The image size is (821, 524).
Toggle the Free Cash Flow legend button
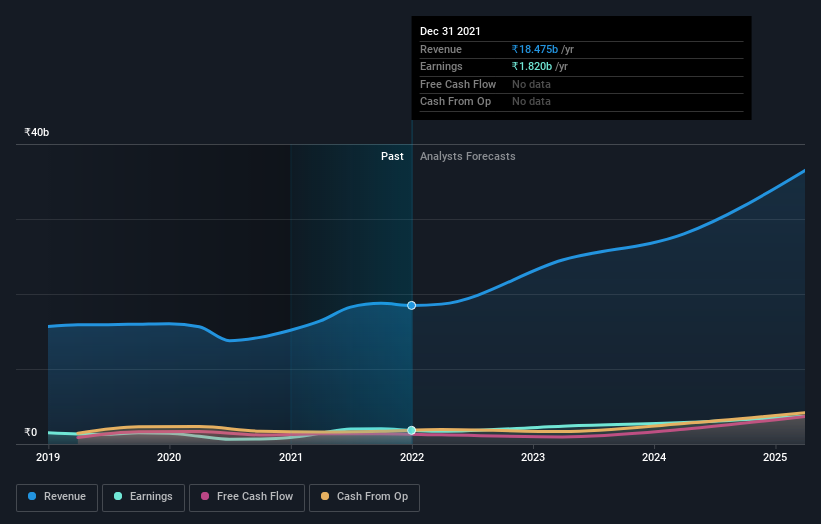pos(247,497)
